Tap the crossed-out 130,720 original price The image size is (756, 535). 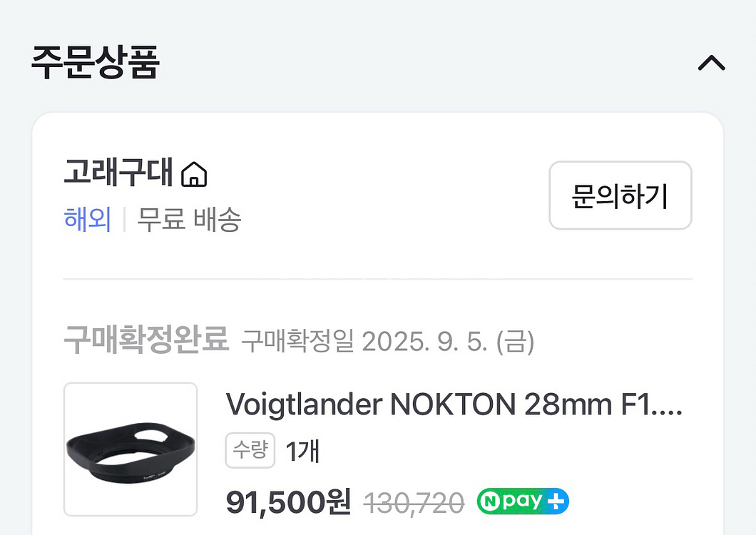(414, 503)
